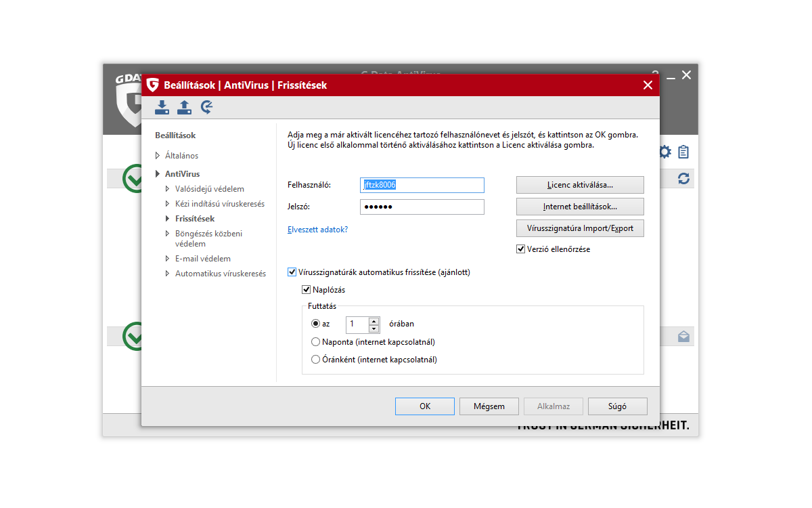Image resolution: width=812 pixels, height=508 pixels.
Task: Collapse the AntiVirus tree node
Action: 158,174
